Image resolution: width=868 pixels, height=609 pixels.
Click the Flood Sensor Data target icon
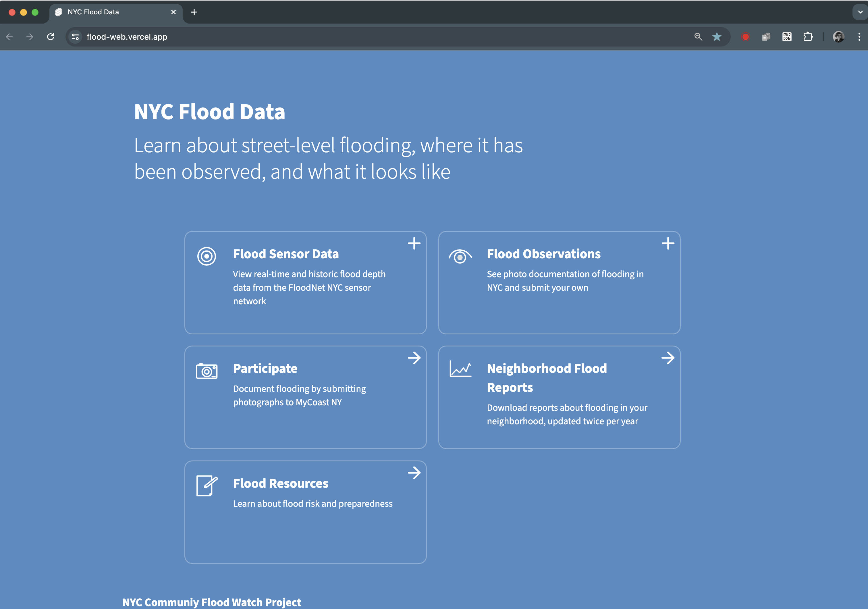point(207,256)
